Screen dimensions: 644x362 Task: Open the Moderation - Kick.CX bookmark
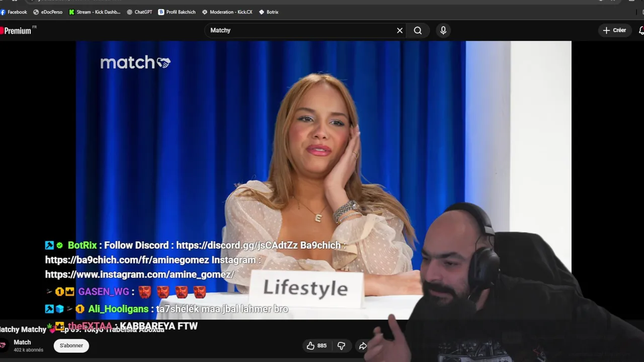click(x=227, y=12)
